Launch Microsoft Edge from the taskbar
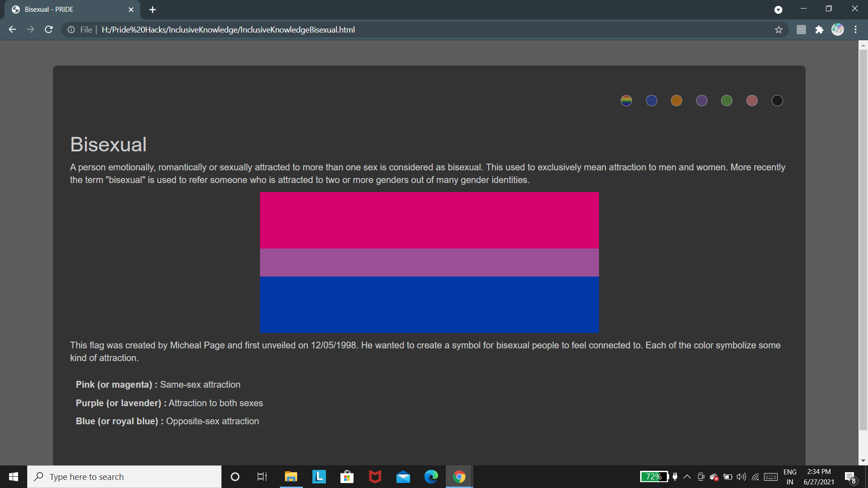The image size is (868, 488). pyautogui.click(x=431, y=476)
